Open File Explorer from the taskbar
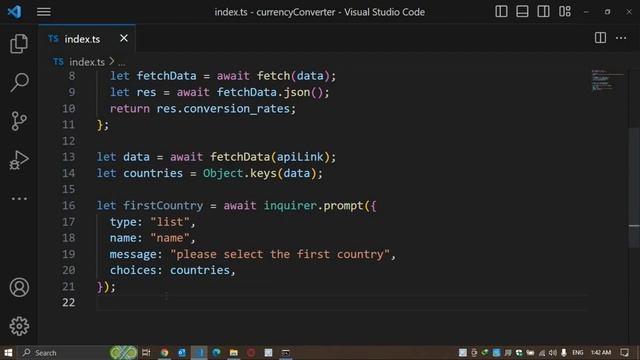The width and height of the screenshot is (640, 360). click(234, 352)
